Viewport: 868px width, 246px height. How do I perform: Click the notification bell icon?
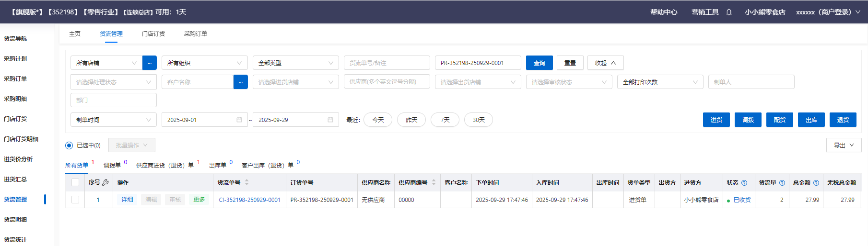(x=729, y=12)
